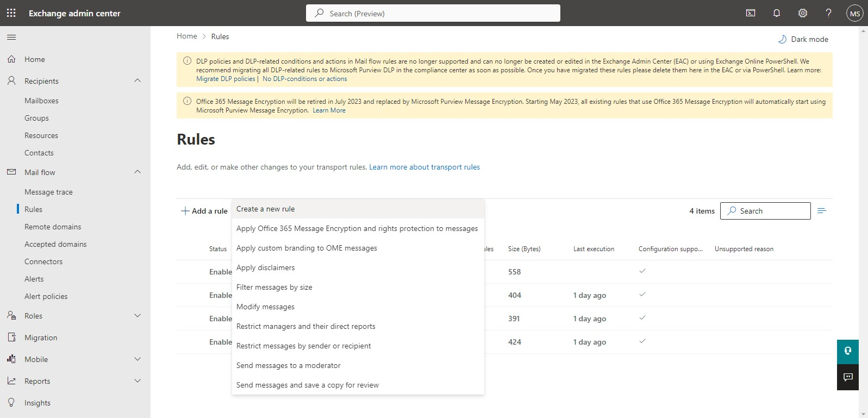The width and height of the screenshot is (868, 418).
Task: Open Connectors in sidebar
Action: [43, 261]
